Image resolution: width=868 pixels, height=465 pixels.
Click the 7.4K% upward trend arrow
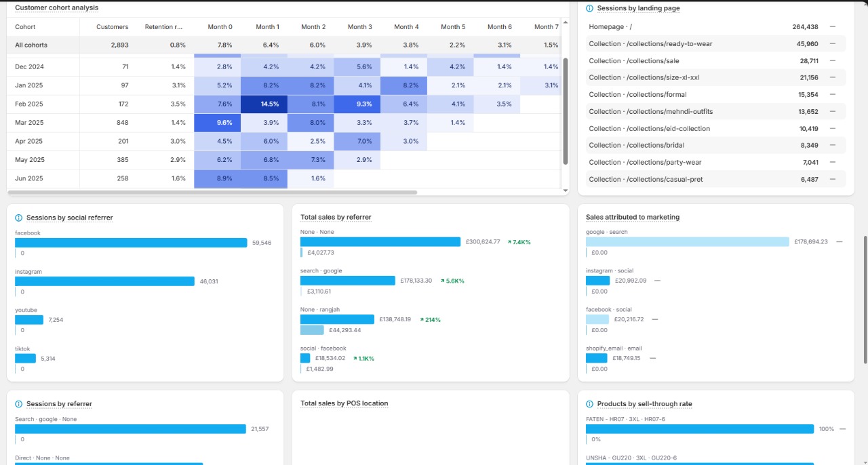(x=509, y=242)
